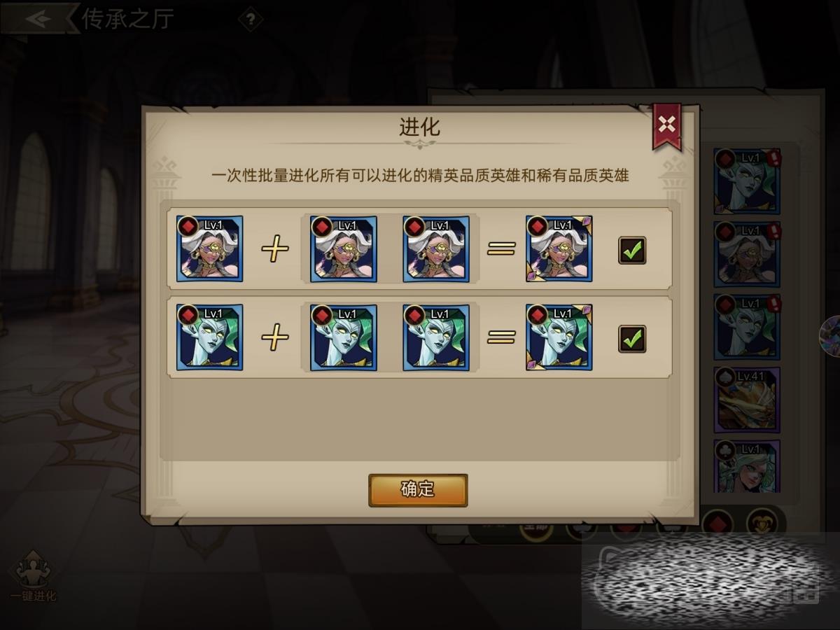Uncheck the green-haired hero evolution checkbox
The image size is (840, 630).
coord(632,339)
